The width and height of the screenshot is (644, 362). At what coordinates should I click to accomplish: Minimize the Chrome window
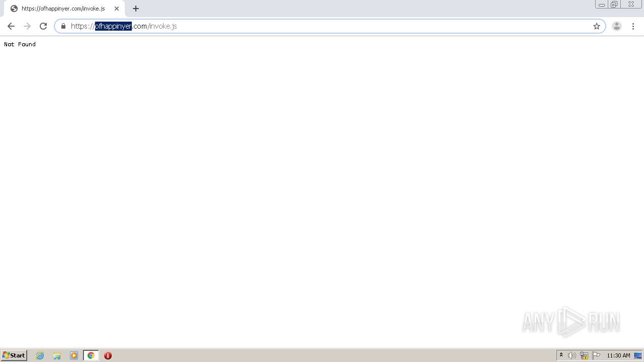(x=602, y=5)
